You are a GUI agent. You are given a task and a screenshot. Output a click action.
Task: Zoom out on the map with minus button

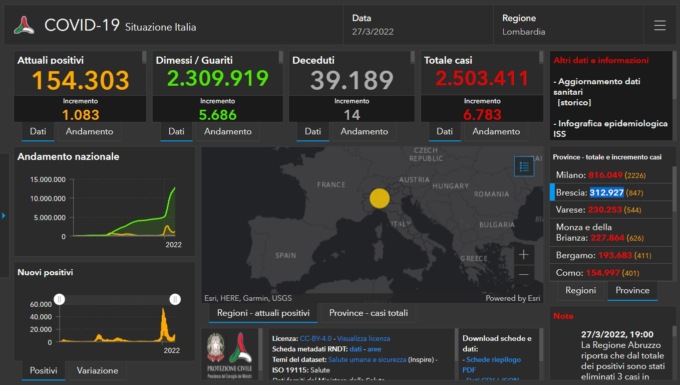523,274
